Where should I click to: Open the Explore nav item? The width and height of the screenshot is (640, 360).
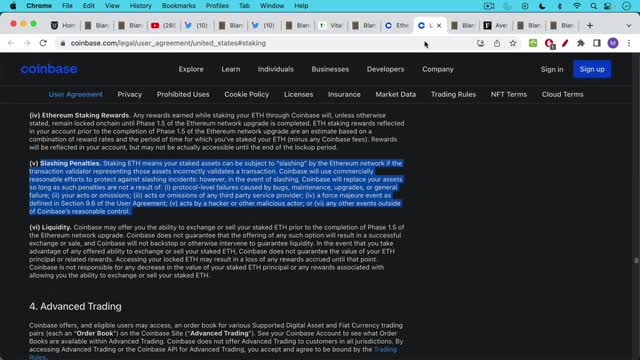191,69
